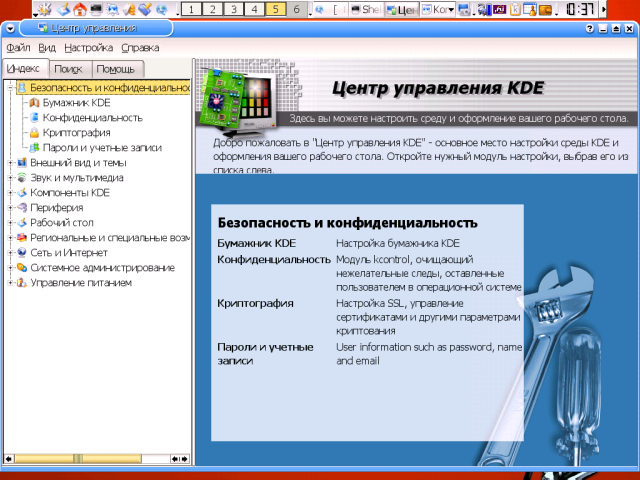Expand the Звук и мультимедиа node
The height and width of the screenshot is (480, 640).
9,177
